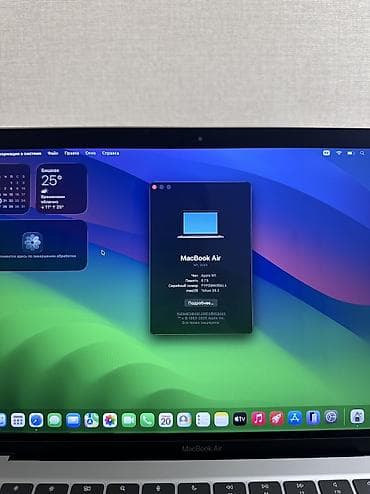Open Spotlight search in menu bar

pyautogui.click(x=362, y=153)
